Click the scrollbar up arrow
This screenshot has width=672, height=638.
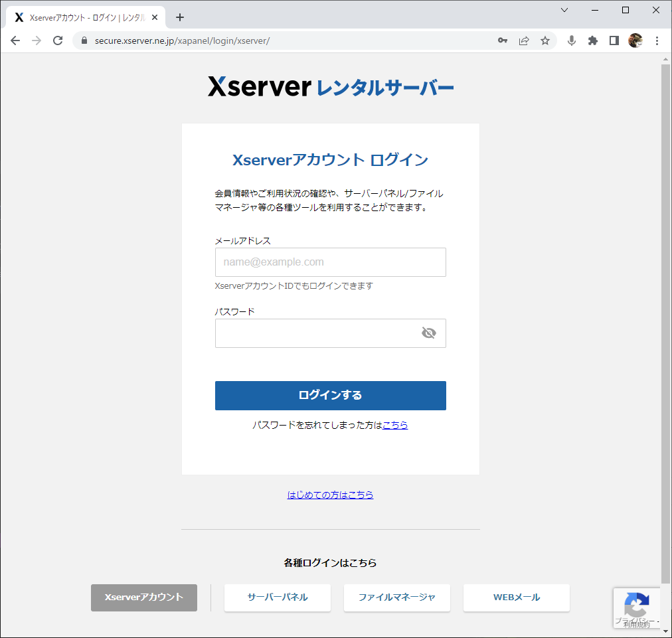(665, 59)
